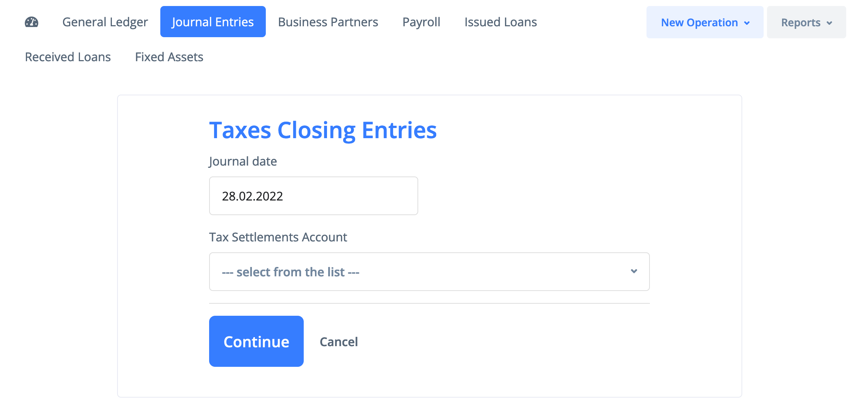Screen dimensions: 868x416
Task: Select the Journal Entries tab
Action: pyautogui.click(x=213, y=22)
